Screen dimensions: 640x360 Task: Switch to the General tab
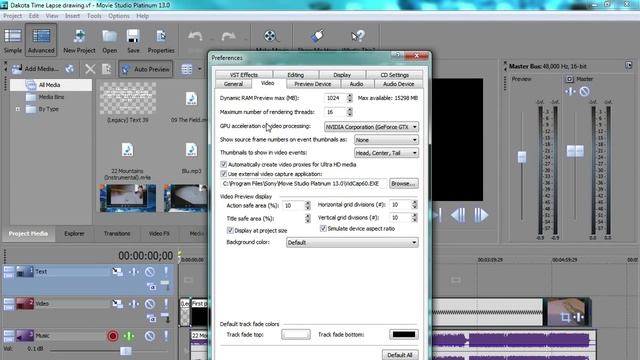(x=233, y=84)
